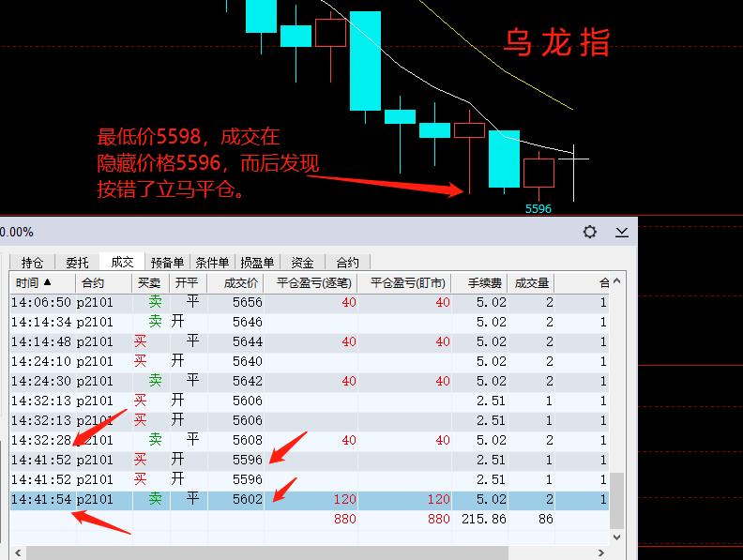Select the highlighted row at 14:41:54
This screenshot has width=743, height=560.
[x=310, y=499]
